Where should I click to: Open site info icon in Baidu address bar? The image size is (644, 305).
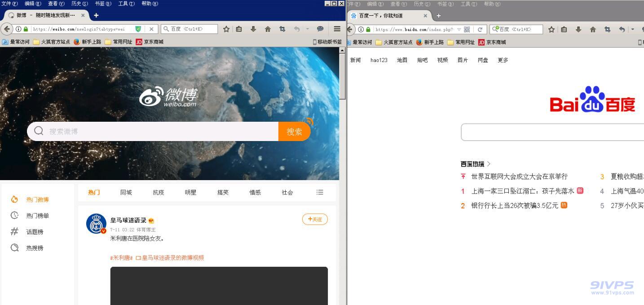pyautogui.click(x=361, y=30)
